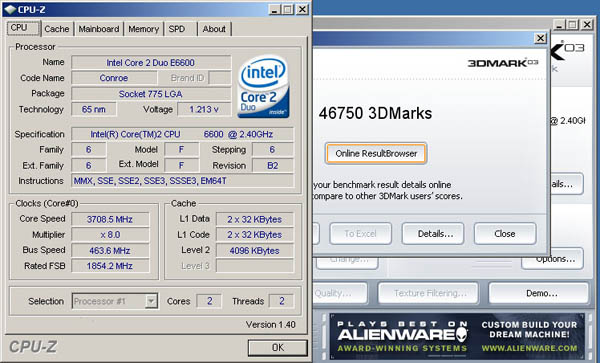
Task: Click the Core Speed value 3708.5 MHz
Action: (x=110, y=219)
